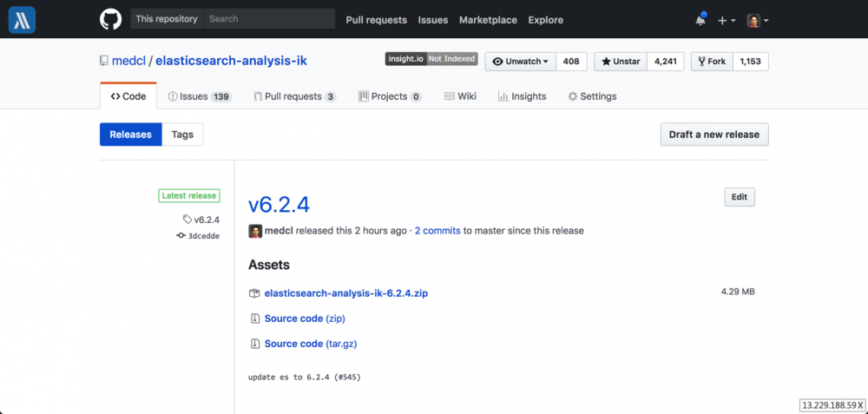Download Source code (tar.gz)
Image resolution: width=868 pixels, height=414 pixels.
pyautogui.click(x=311, y=344)
